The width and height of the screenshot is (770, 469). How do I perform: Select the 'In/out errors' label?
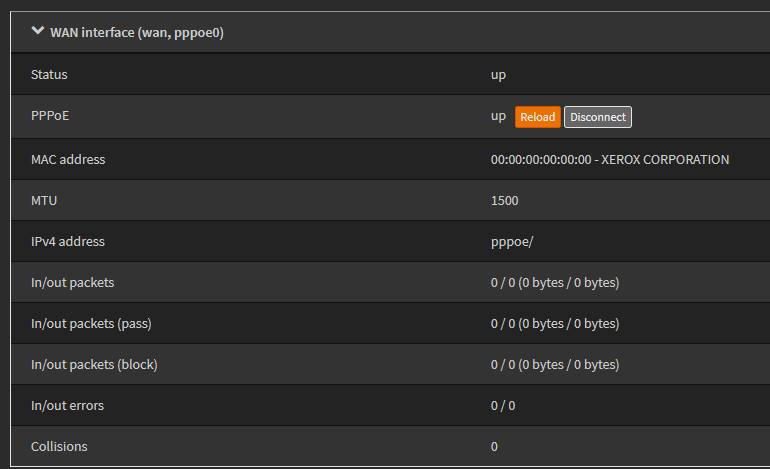point(67,405)
